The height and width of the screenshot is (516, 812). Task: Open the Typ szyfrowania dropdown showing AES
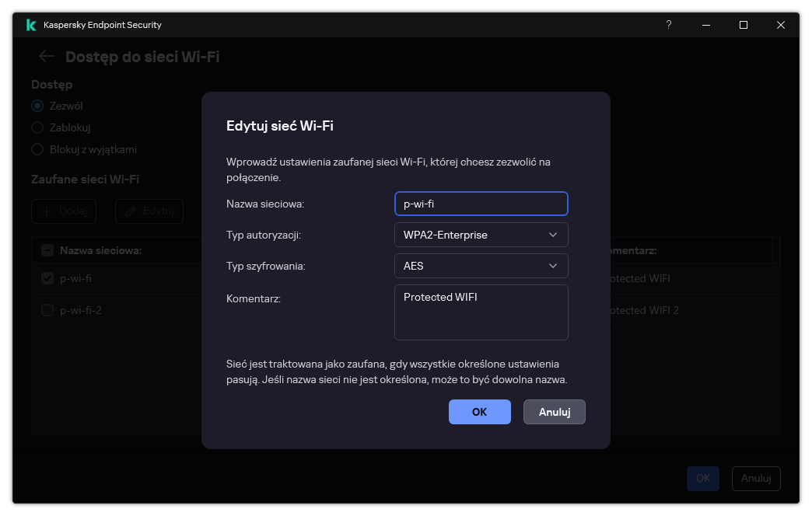[x=481, y=266]
